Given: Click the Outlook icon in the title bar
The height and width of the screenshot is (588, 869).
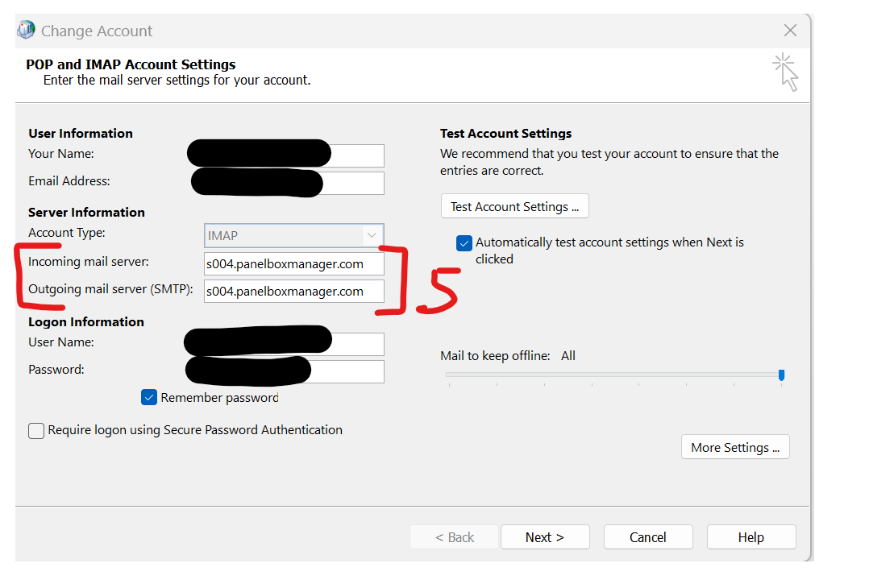Looking at the screenshot, I should (26, 30).
